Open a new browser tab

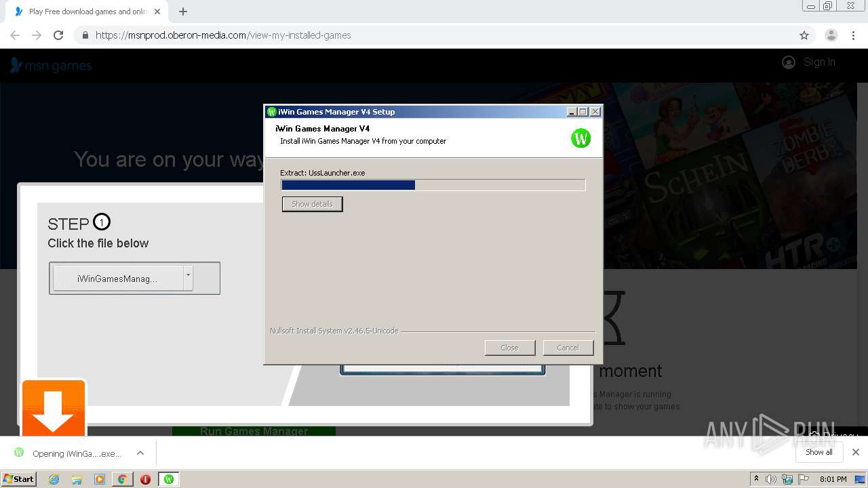tap(183, 12)
